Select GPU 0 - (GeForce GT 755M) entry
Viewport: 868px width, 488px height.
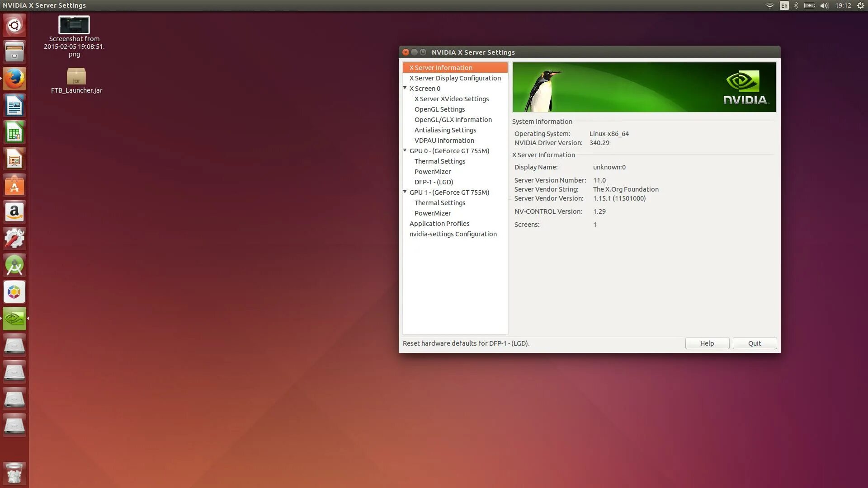tap(449, 151)
